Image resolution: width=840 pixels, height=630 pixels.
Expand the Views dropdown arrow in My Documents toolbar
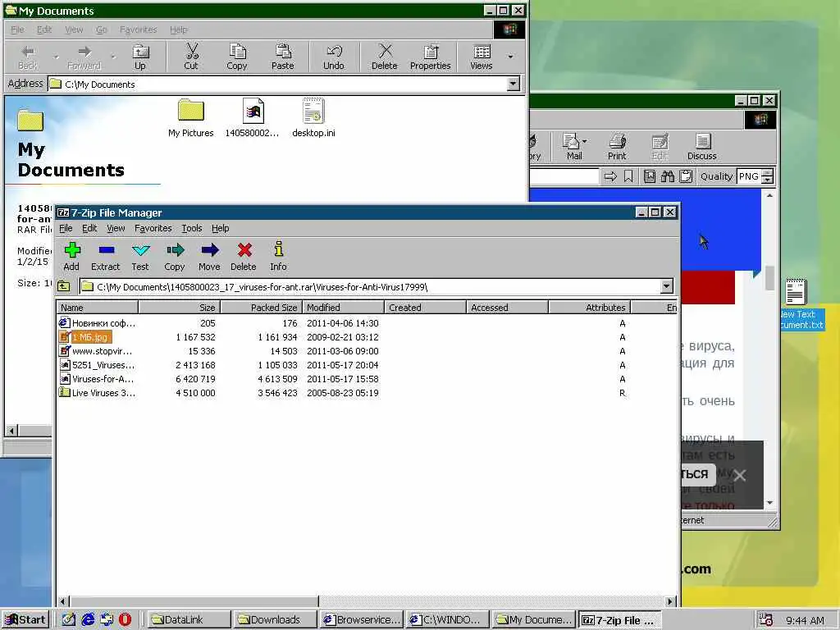point(510,57)
